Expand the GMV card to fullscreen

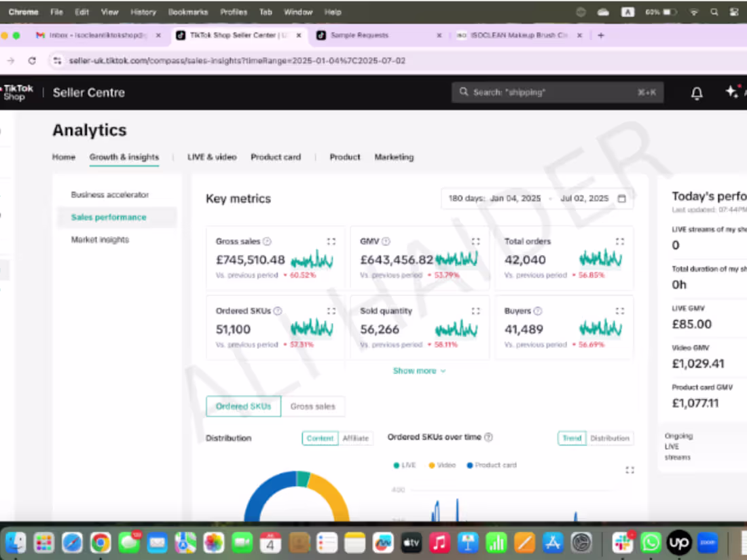click(475, 241)
